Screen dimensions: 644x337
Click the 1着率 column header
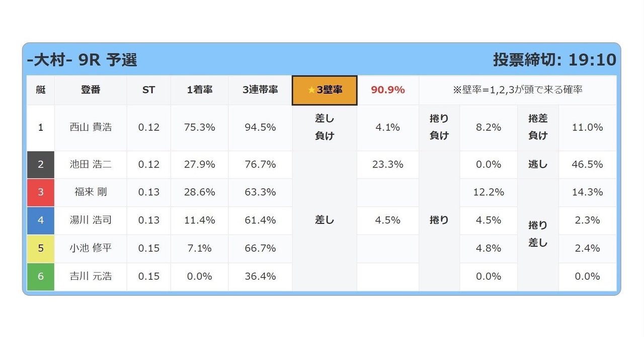tap(200, 90)
